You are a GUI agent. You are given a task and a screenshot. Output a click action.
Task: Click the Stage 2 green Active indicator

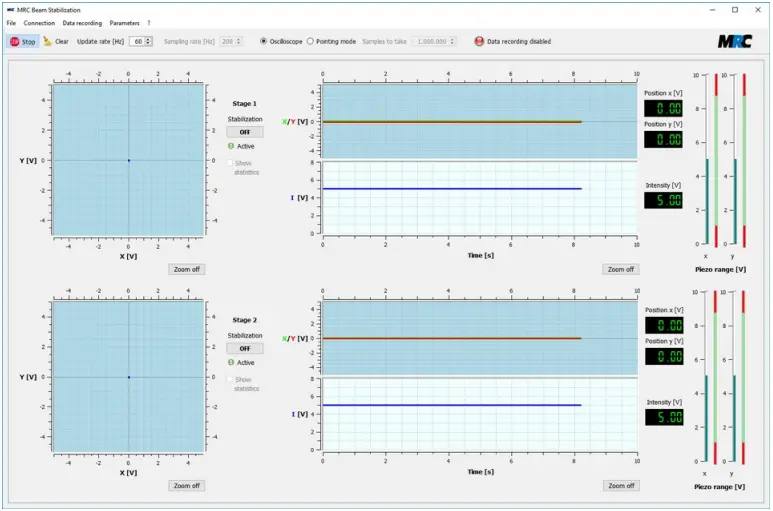pyautogui.click(x=231, y=362)
